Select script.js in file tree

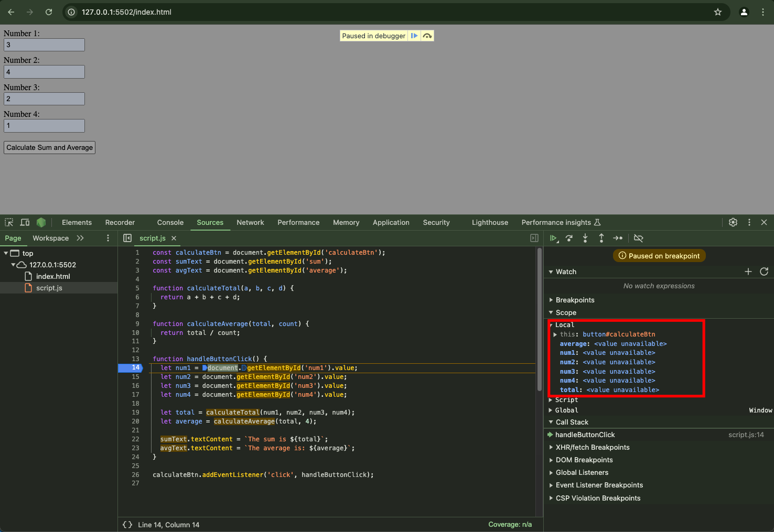(x=49, y=288)
